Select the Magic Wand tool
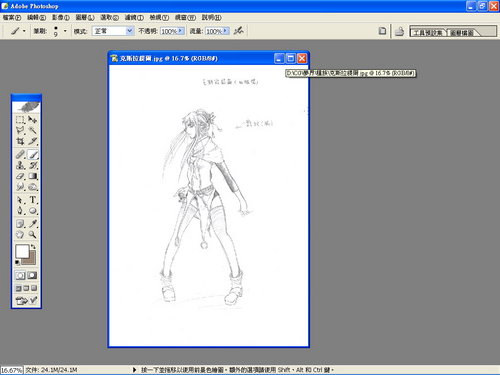The image size is (500, 375). coord(33,130)
